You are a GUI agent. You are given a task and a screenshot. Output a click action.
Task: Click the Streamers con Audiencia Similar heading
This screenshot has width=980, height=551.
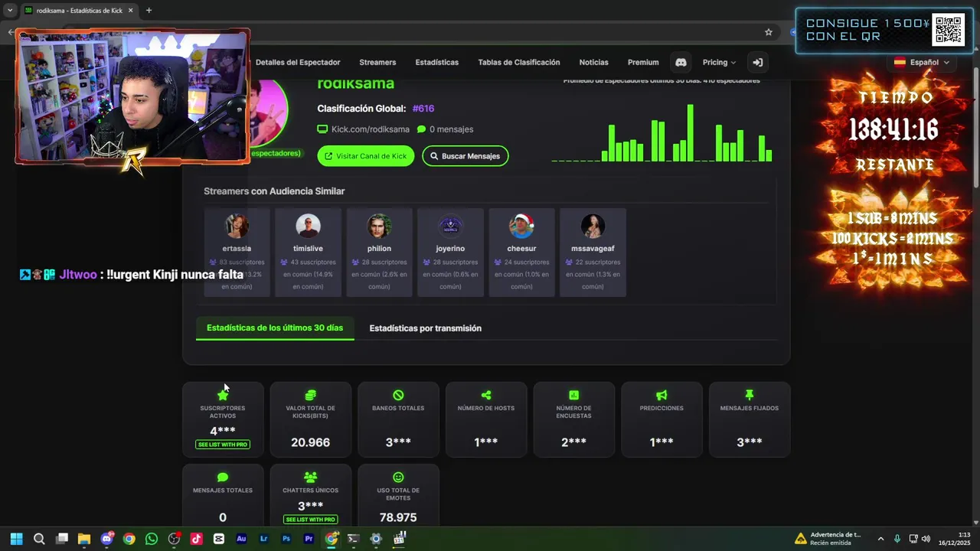274,191
